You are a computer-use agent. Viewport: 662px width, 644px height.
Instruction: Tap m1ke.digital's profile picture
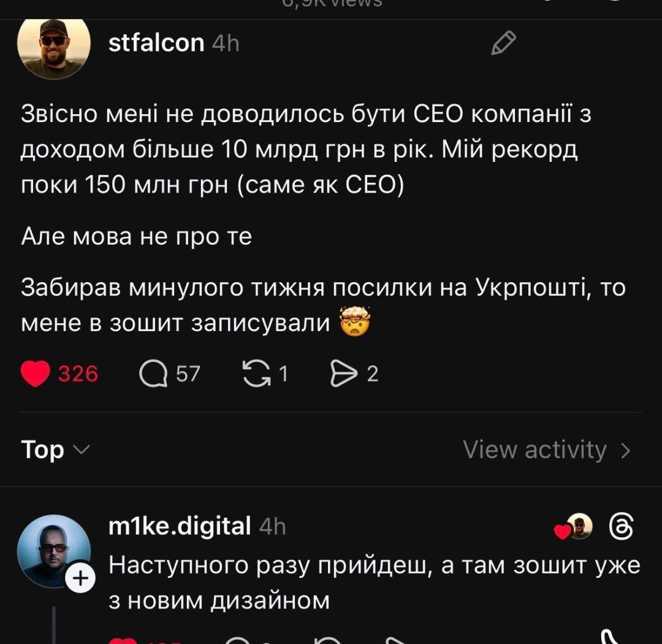tap(53, 550)
